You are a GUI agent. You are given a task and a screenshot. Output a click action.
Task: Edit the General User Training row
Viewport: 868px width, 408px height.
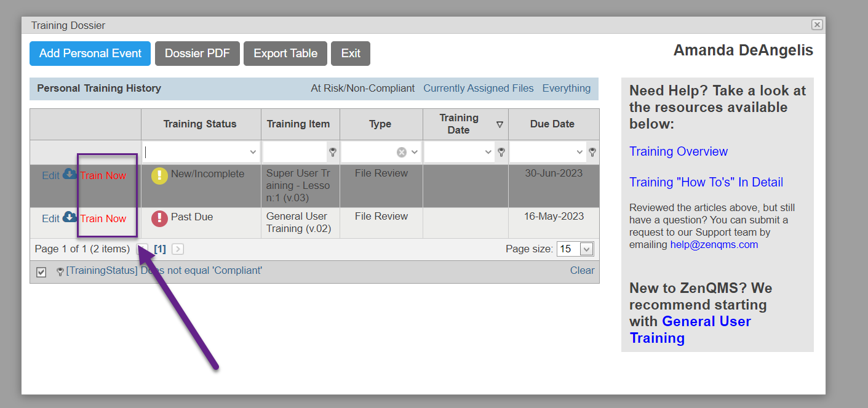click(x=50, y=218)
